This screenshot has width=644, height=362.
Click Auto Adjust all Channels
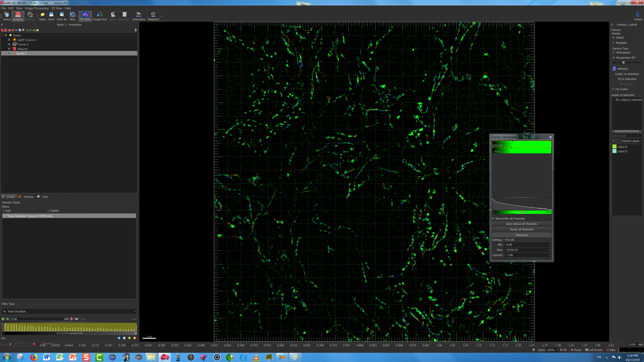point(521,224)
